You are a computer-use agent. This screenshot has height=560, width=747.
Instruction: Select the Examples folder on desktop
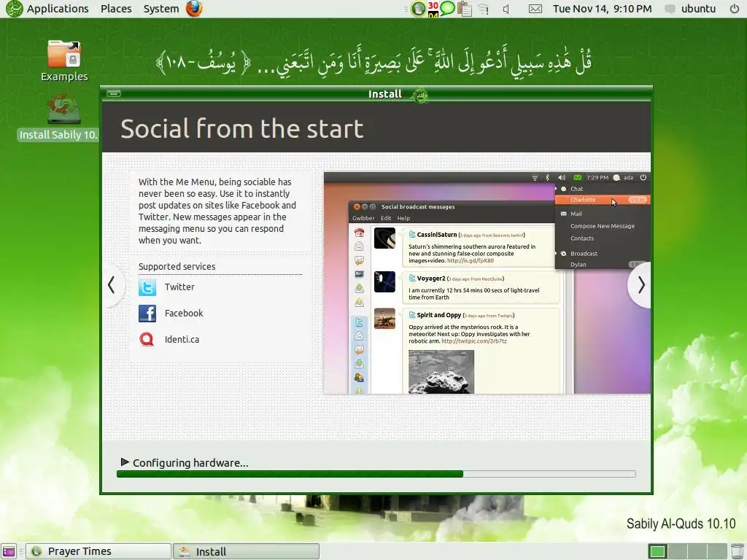click(64, 61)
